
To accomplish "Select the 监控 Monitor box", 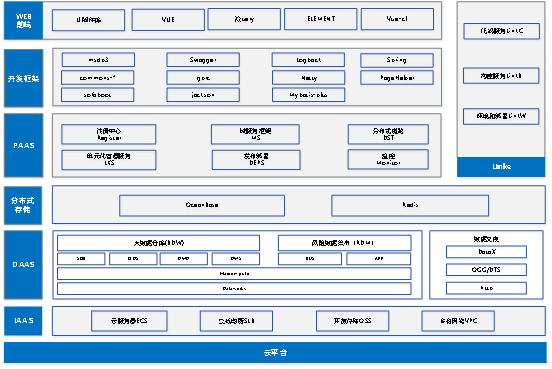I will [388, 160].
